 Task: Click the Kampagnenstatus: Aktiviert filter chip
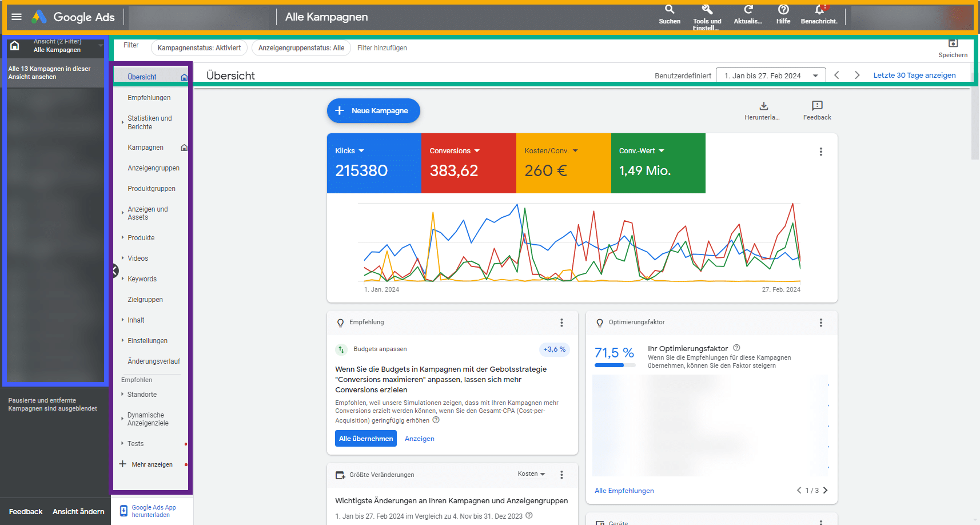click(x=199, y=48)
